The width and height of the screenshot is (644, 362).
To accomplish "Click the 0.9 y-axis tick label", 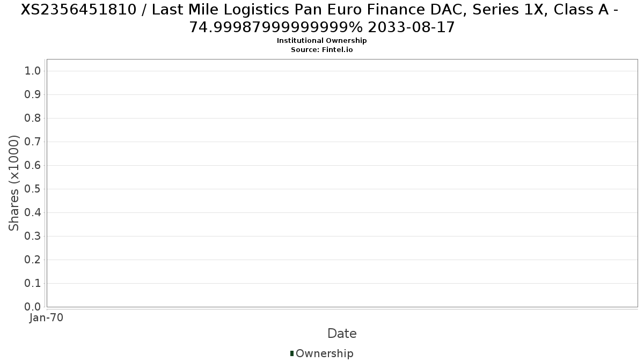I will click(x=33, y=94).
